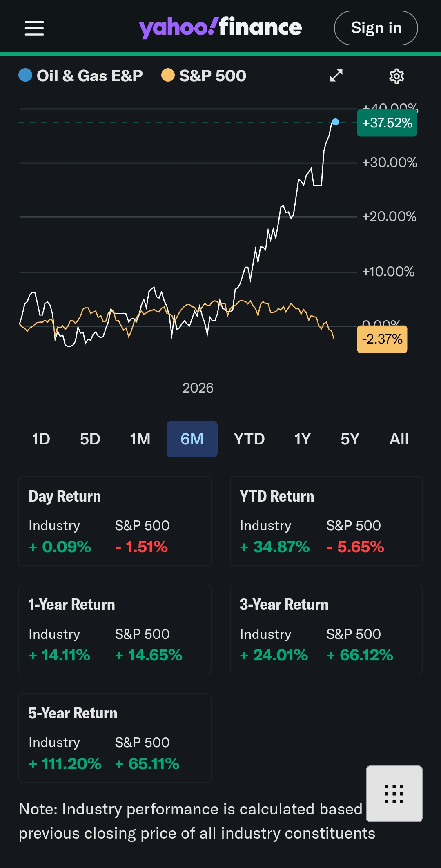Click the + 0.09% day industry return
Screen dimensions: 441x868
pos(60,547)
